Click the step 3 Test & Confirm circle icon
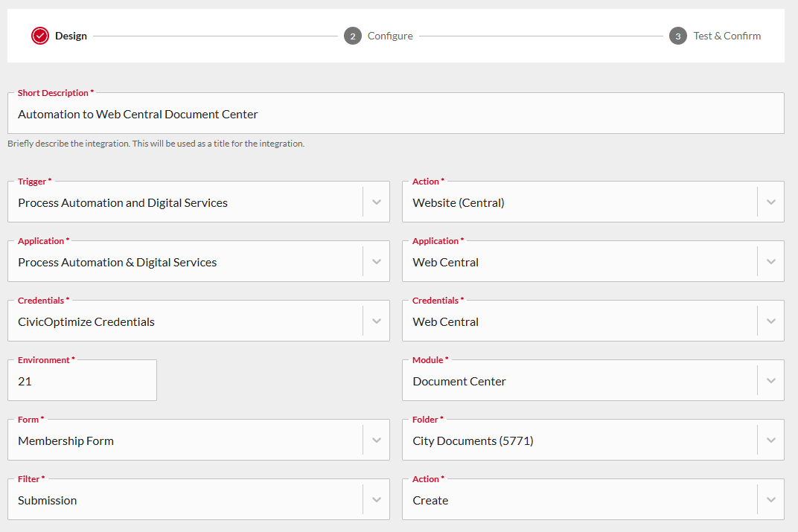The image size is (798, 532). coord(678,36)
